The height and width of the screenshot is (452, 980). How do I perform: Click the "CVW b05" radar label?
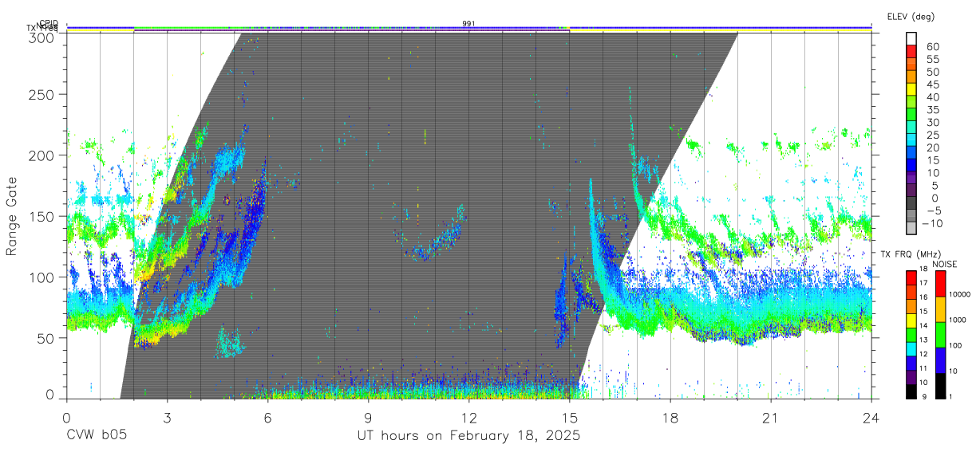96,436
